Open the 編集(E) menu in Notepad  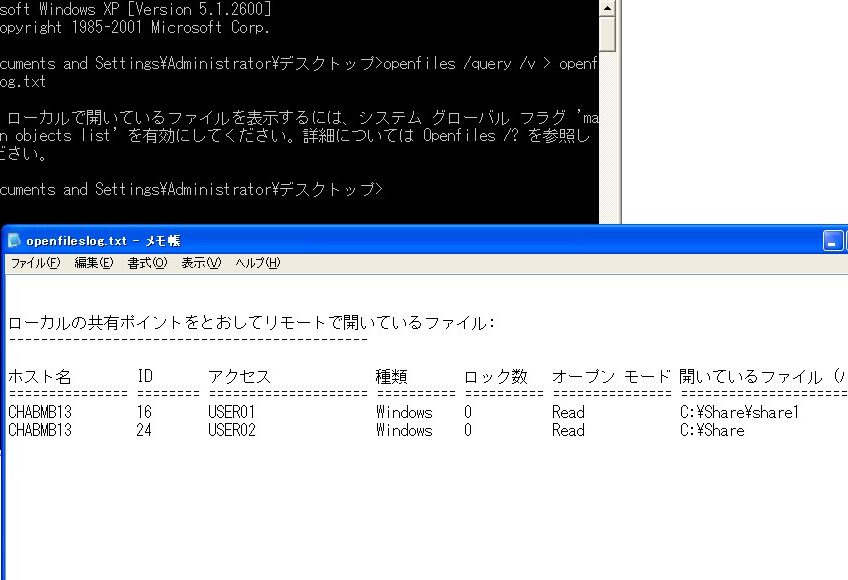(x=94, y=263)
